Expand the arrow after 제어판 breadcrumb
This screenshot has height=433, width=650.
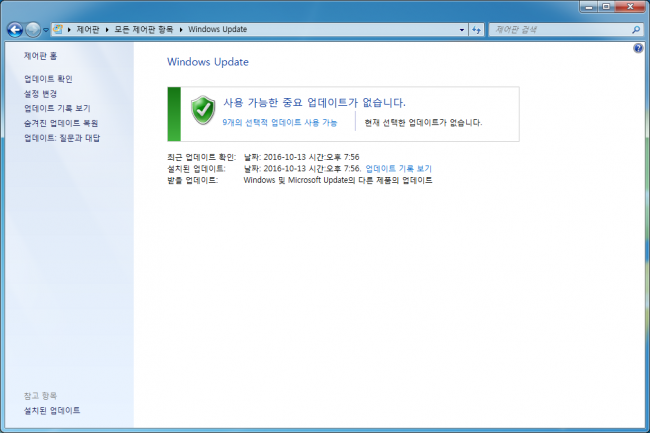[107, 29]
